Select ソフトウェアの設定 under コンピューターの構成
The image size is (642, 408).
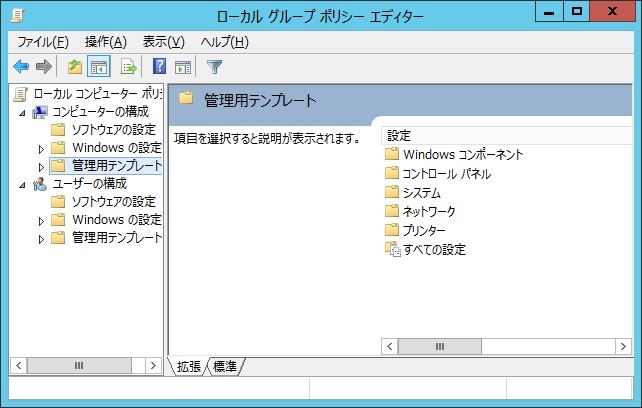tap(113, 130)
